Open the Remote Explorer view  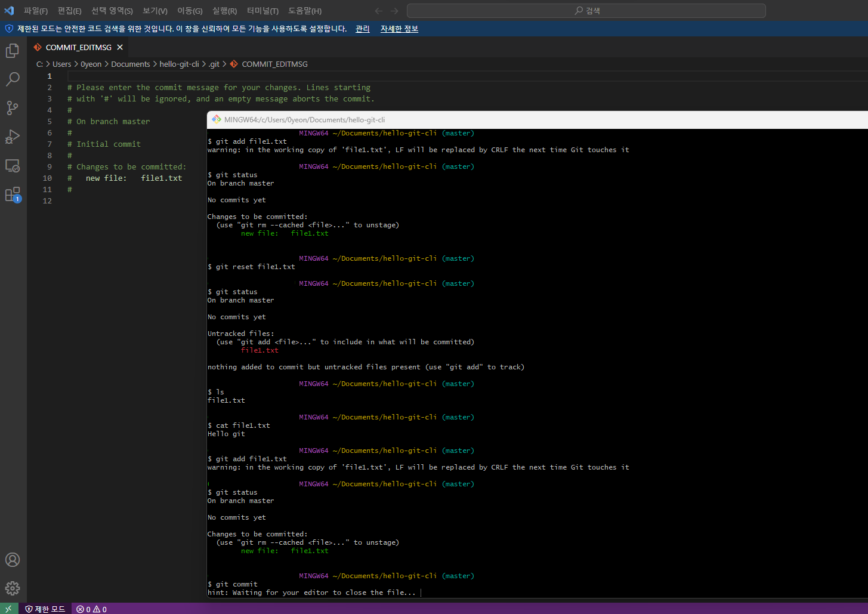[13, 165]
